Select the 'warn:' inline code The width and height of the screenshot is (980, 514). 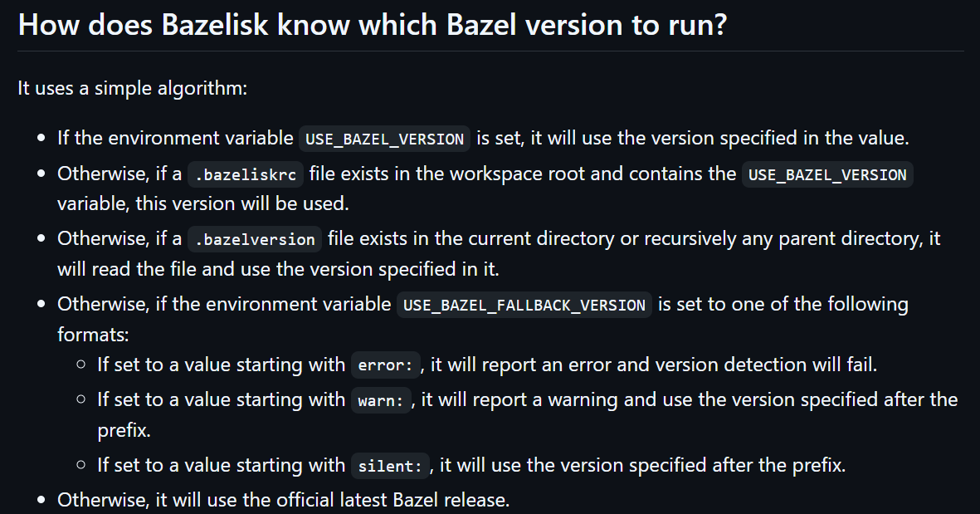coord(381,400)
